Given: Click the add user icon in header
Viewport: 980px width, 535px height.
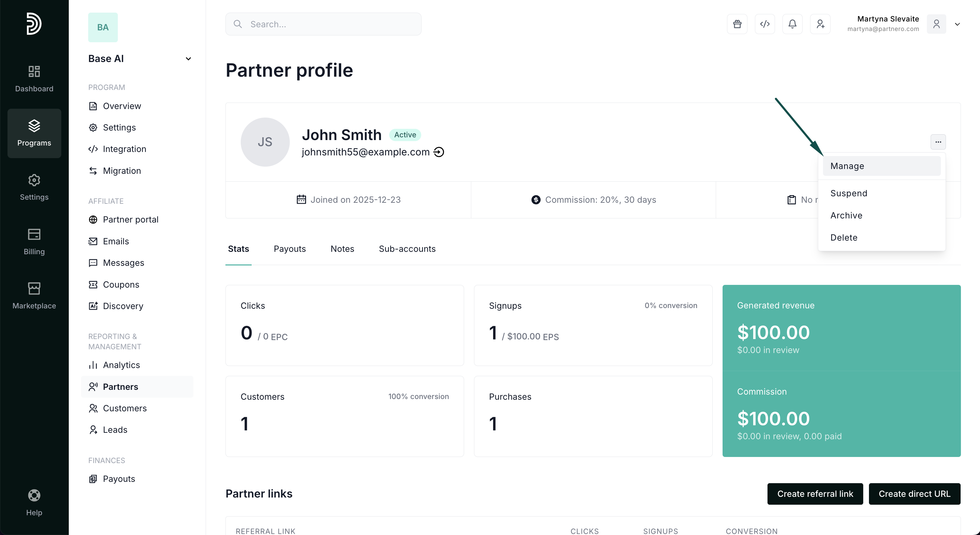Looking at the screenshot, I should point(820,24).
